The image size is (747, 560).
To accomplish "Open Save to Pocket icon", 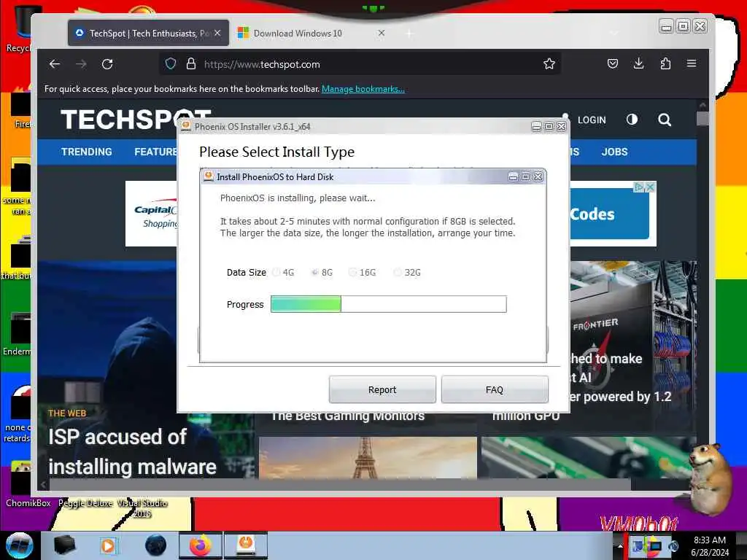I will click(613, 64).
